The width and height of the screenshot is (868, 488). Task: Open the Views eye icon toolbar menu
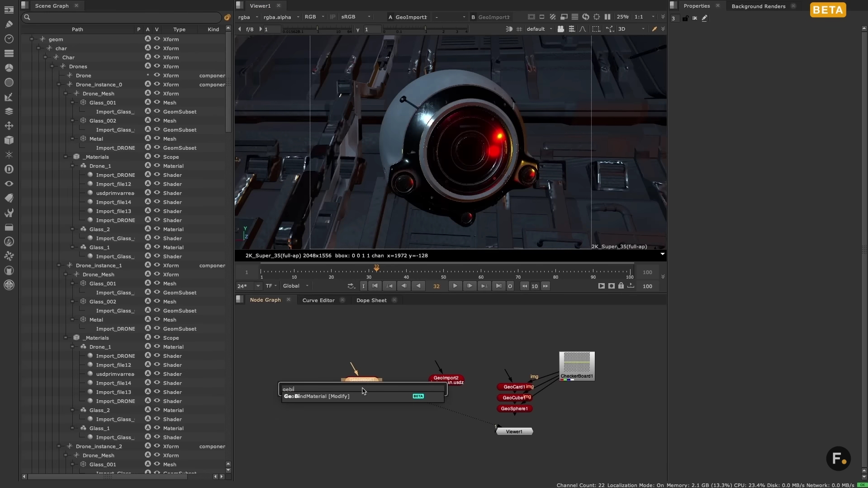tap(9, 184)
